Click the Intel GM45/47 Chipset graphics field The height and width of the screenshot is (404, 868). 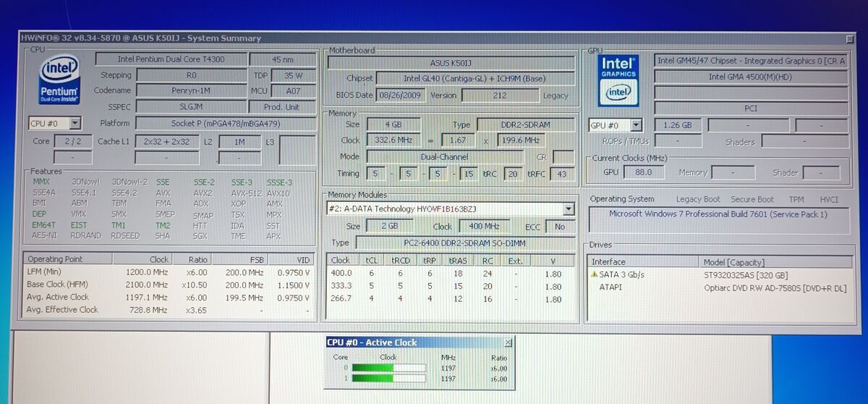click(x=752, y=61)
